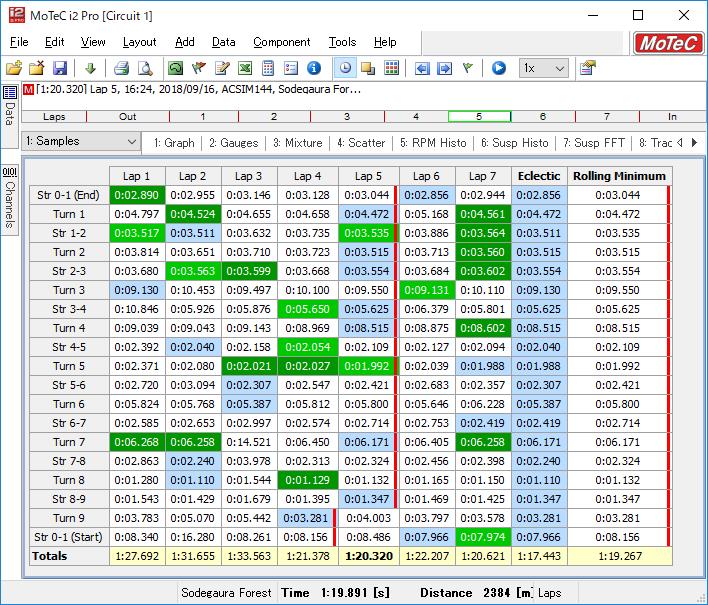708x605 pixels.
Task: Switch to the 7: Susp FFT tab
Action: [594, 143]
